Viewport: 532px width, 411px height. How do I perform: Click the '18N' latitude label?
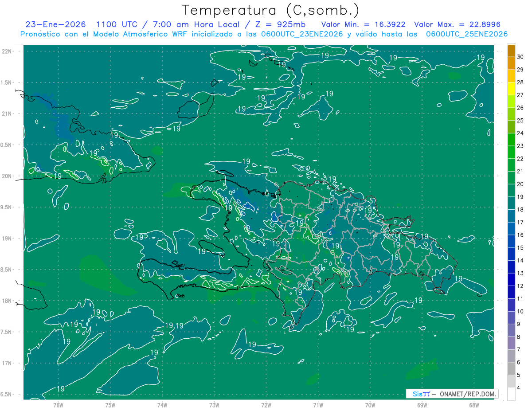7,301
